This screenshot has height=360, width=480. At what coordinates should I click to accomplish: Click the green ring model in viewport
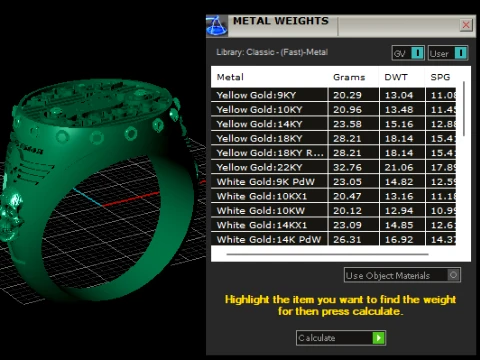[x=100, y=190]
